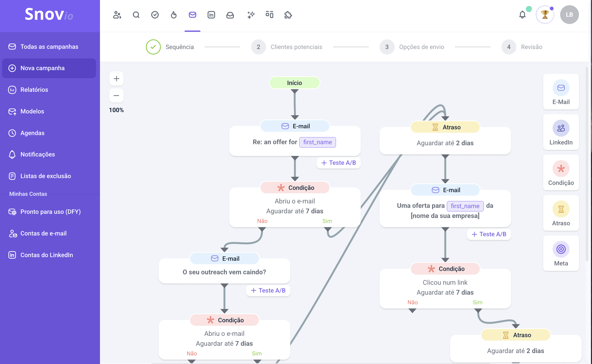Open the LinkedIn icon in top toolbar
592x364 pixels.
[x=211, y=15]
